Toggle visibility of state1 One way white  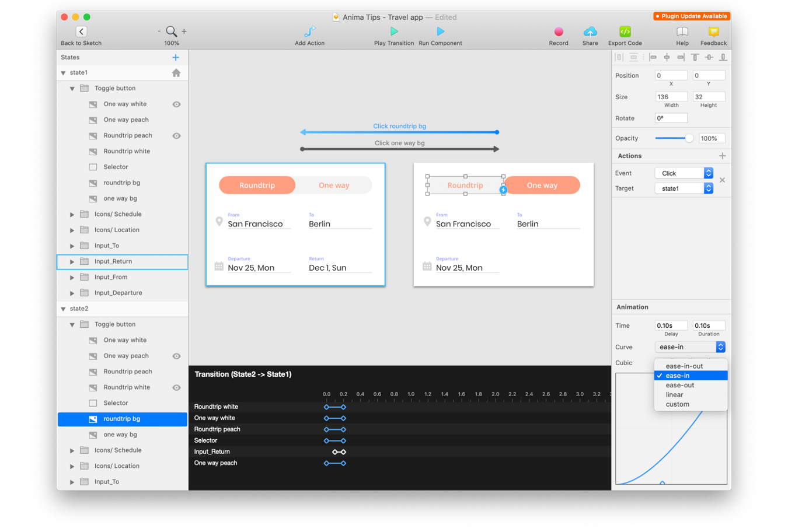pyautogui.click(x=176, y=104)
